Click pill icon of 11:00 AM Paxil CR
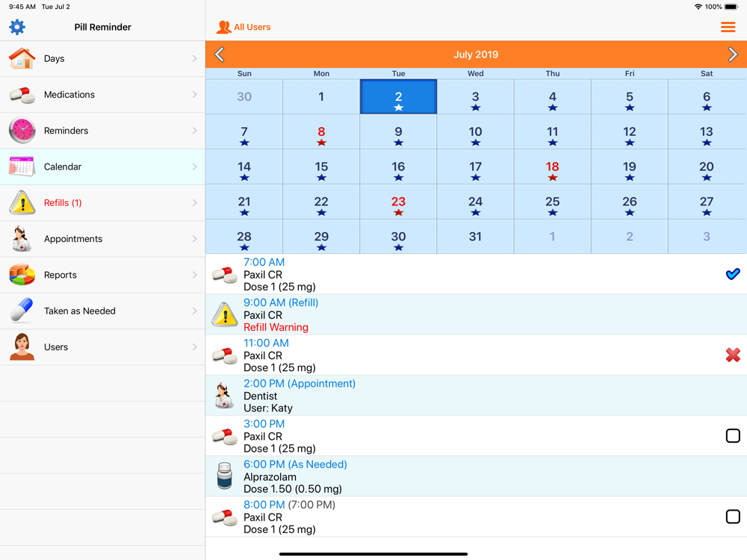747x560 pixels. pos(224,355)
